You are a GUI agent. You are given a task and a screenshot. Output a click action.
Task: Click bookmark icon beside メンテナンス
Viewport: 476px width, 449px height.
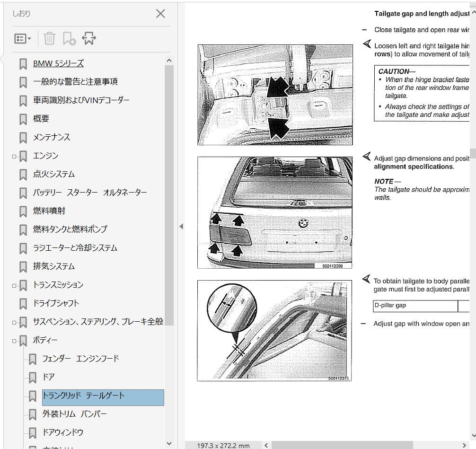click(23, 138)
